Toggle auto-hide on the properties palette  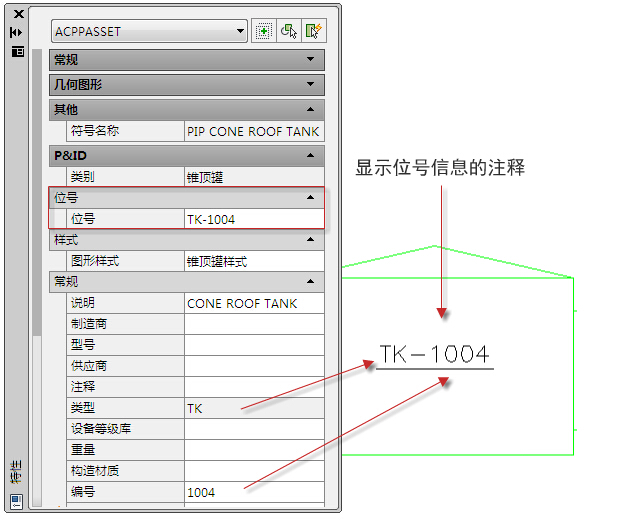[17, 32]
